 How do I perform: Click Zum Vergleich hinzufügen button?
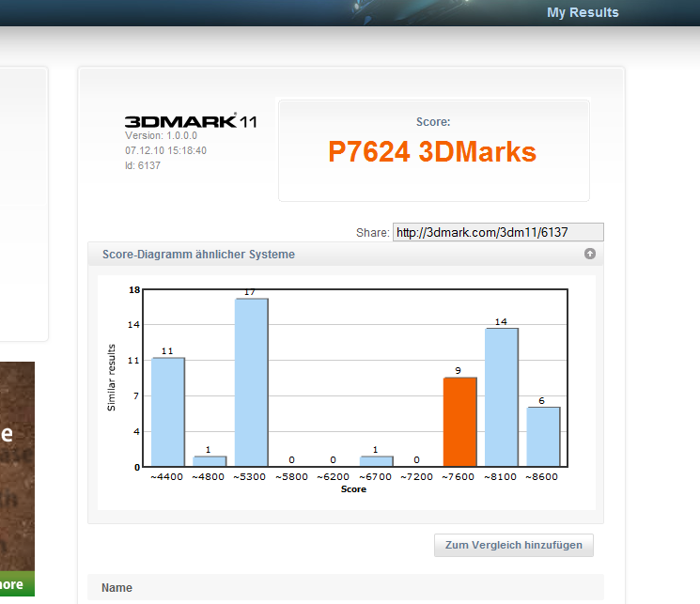tap(514, 545)
